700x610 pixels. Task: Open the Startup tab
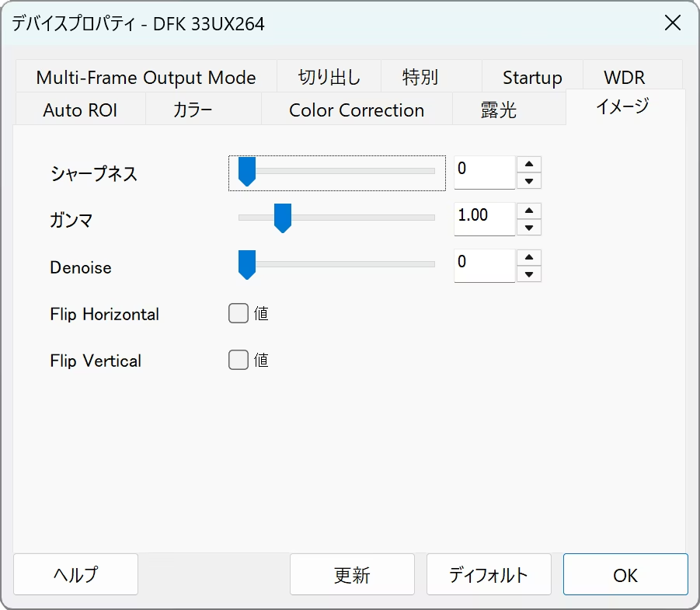click(x=532, y=78)
